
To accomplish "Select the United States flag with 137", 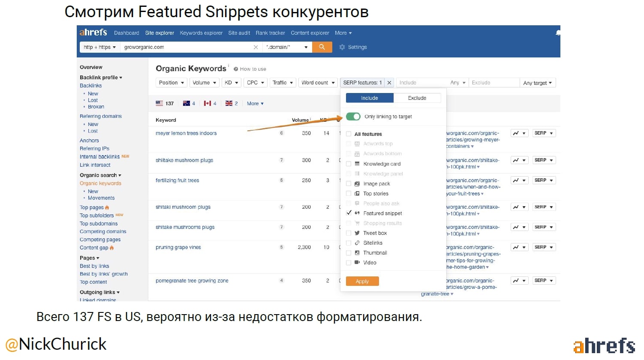I will [165, 103].
